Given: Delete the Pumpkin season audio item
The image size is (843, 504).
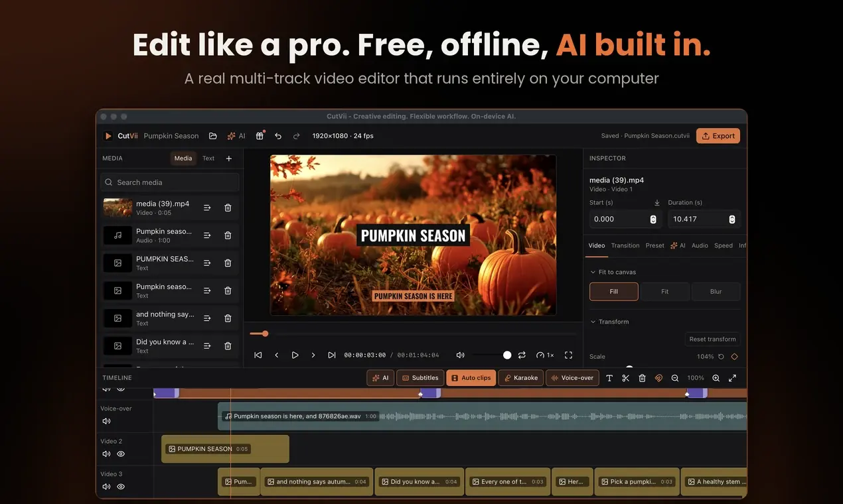Looking at the screenshot, I should coord(228,235).
